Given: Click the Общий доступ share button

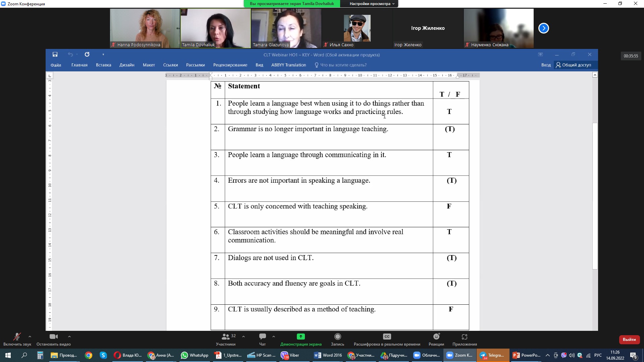Looking at the screenshot, I should (573, 65).
